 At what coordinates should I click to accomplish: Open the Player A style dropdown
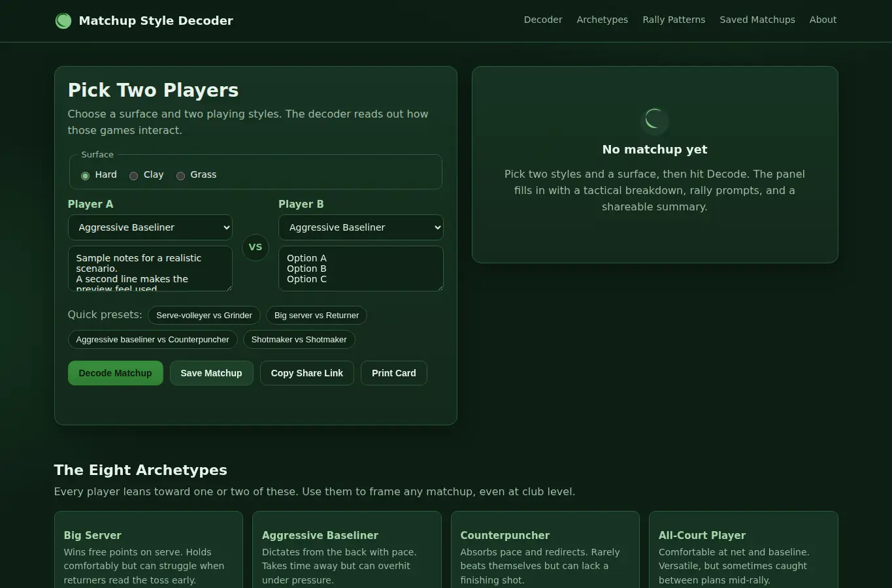pos(150,227)
